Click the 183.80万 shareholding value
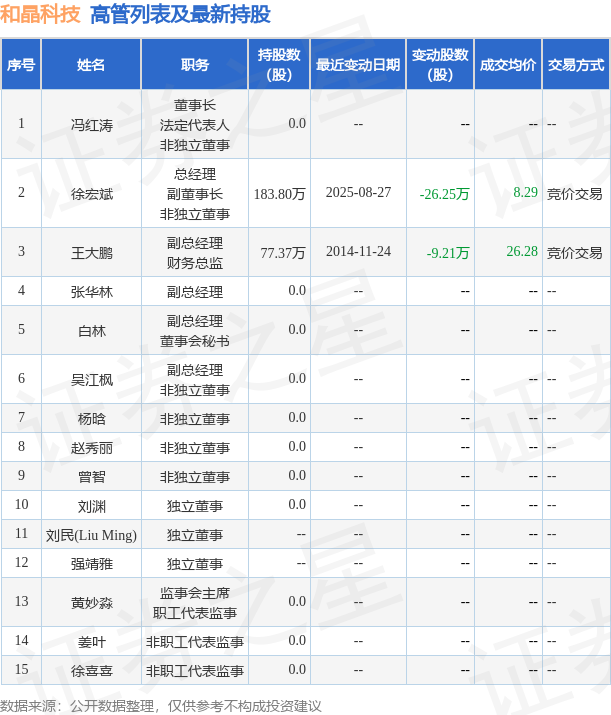Image resolution: width=611 pixels, height=715 pixels. pyautogui.click(x=280, y=194)
